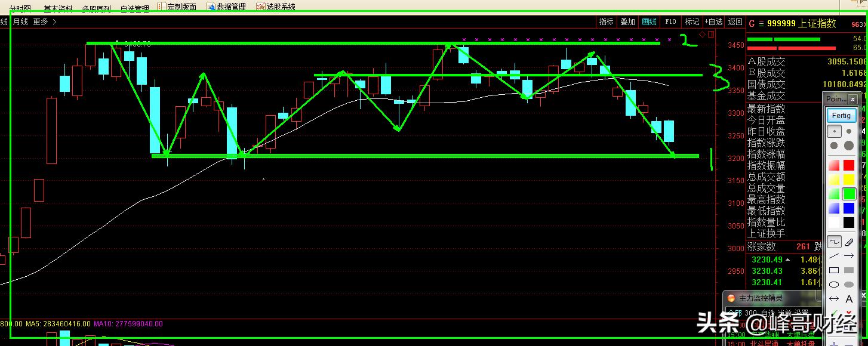Image resolution: width=868 pixels, height=346 pixels.
Task: Open the 基本资料 menu tab
Action: coord(58,8)
